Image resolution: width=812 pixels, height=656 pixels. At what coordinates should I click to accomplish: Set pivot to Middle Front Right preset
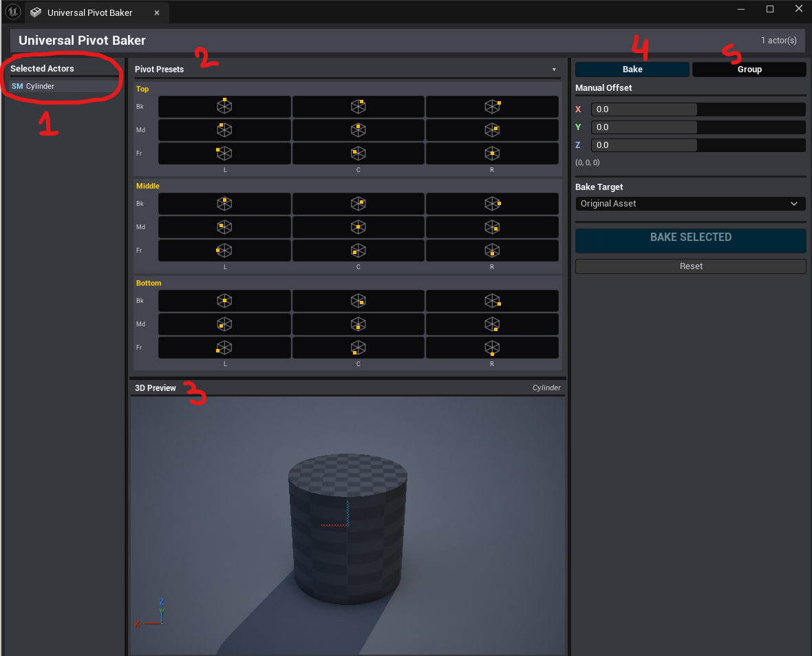coord(492,251)
